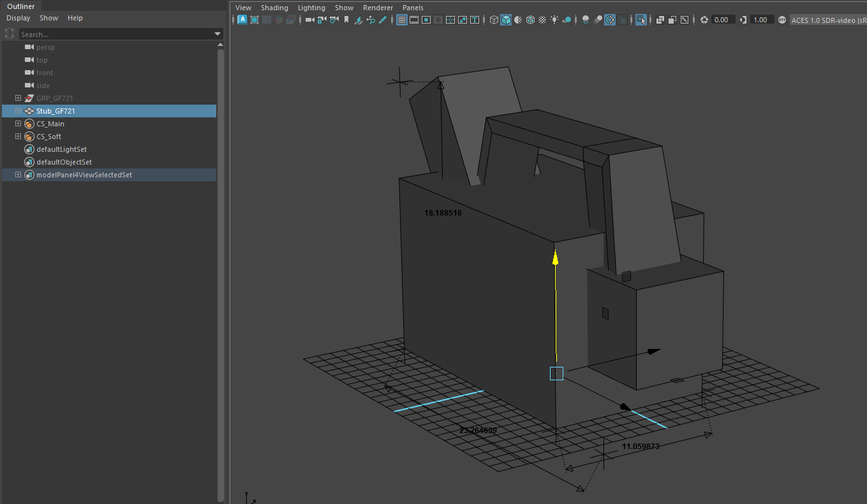Toggle the Field Chart display

pyautogui.click(x=450, y=20)
